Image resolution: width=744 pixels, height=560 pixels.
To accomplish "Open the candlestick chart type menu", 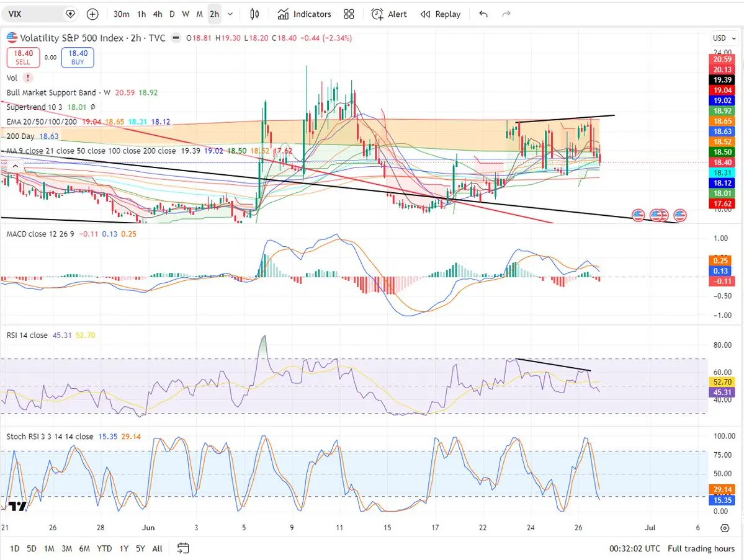I will [254, 14].
